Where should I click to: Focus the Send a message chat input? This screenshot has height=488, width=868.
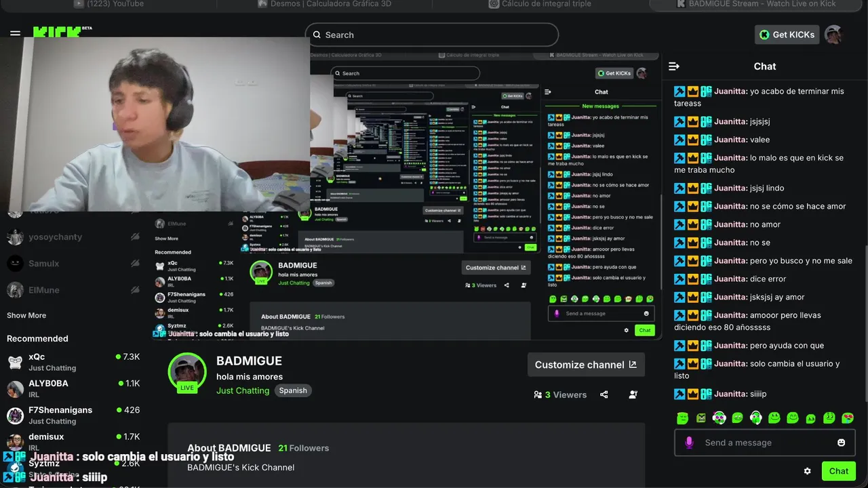765,443
